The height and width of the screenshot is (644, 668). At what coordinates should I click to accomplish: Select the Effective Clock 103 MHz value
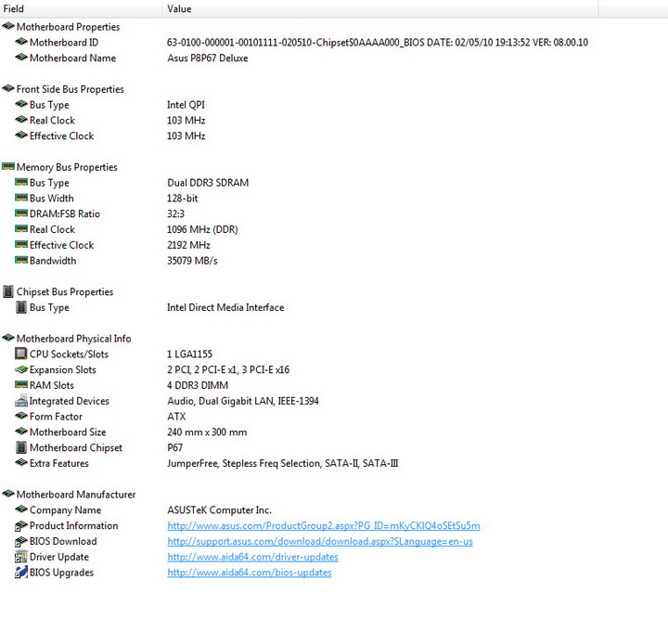(x=186, y=136)
